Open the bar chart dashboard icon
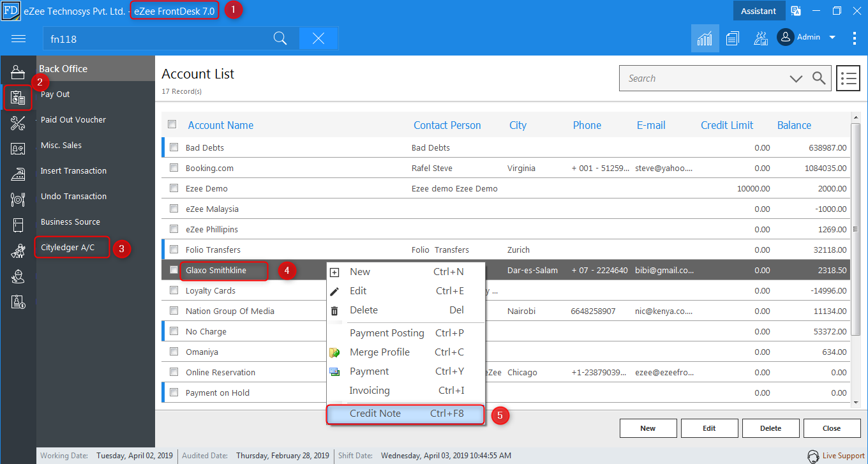The width and height of the screenshot is (868, 464). click(x=705, y=38)
